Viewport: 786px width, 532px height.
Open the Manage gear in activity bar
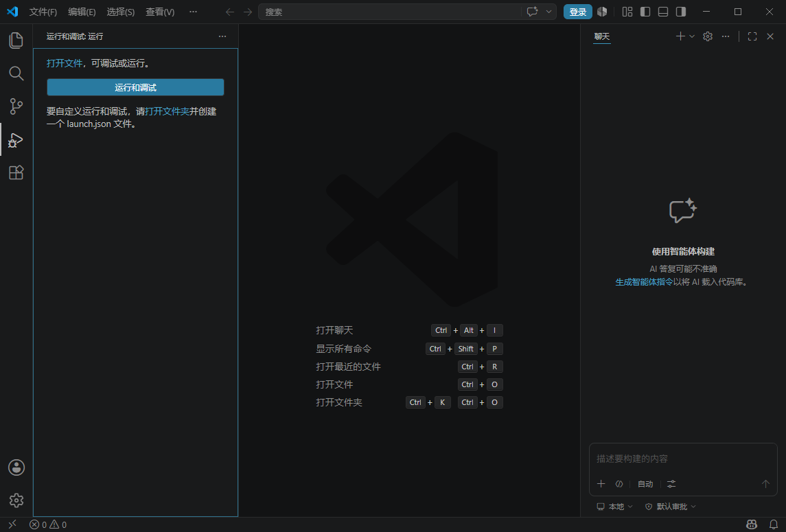[x=16, y=500]
